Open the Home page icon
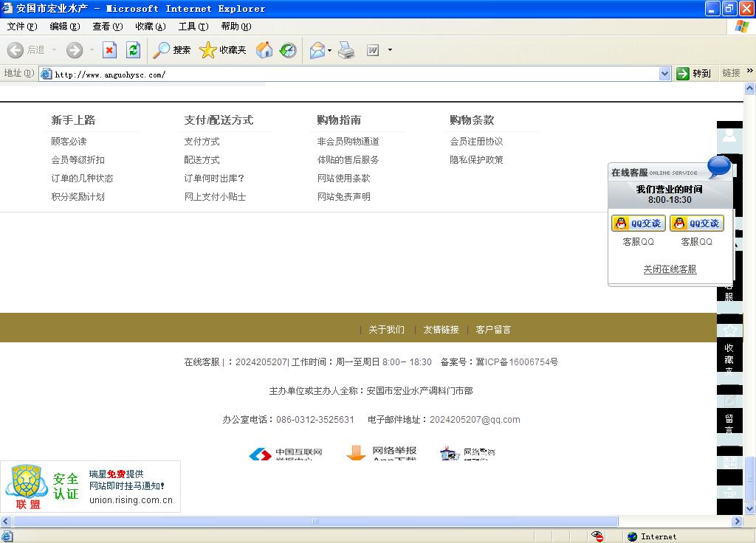 (264, 50)
